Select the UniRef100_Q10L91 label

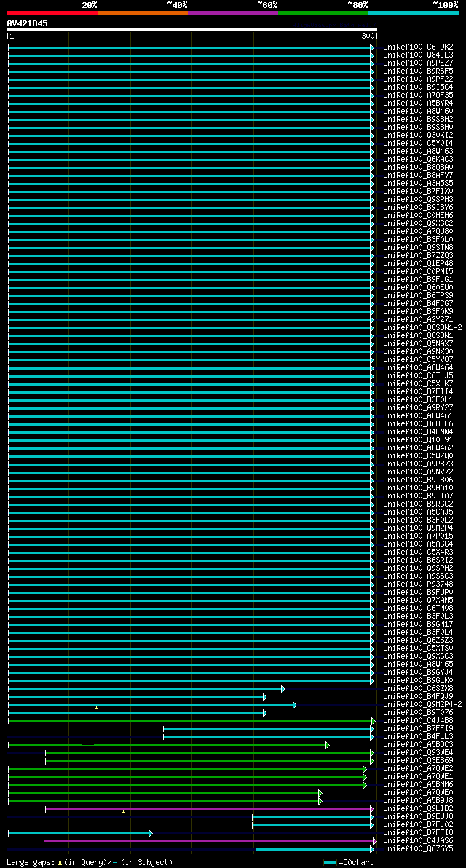click(x=418, y=440)
